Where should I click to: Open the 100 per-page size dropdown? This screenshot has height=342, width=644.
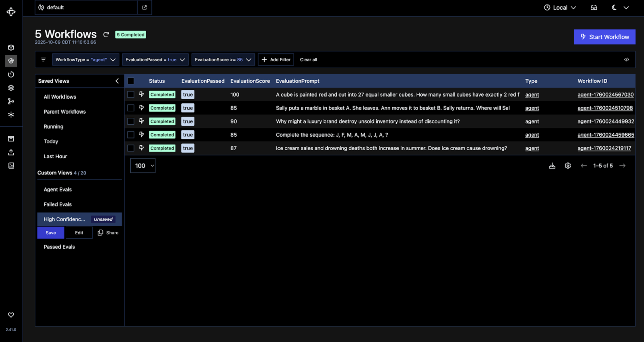pos(143,166)
